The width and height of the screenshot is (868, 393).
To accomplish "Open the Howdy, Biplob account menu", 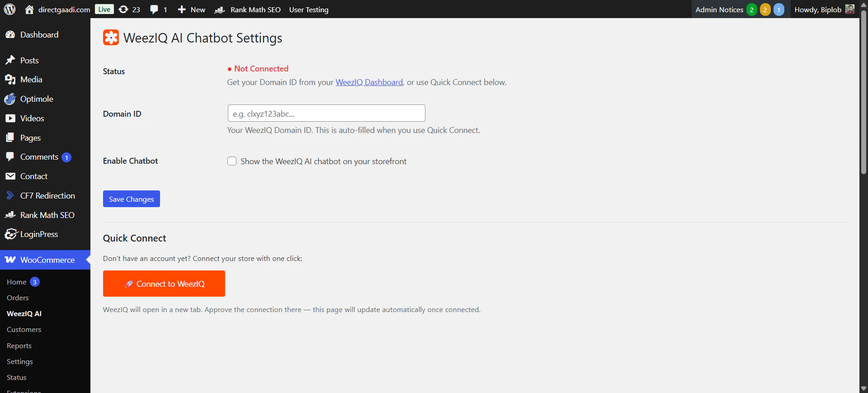I will pyautogui.click(x=824, y=9).
